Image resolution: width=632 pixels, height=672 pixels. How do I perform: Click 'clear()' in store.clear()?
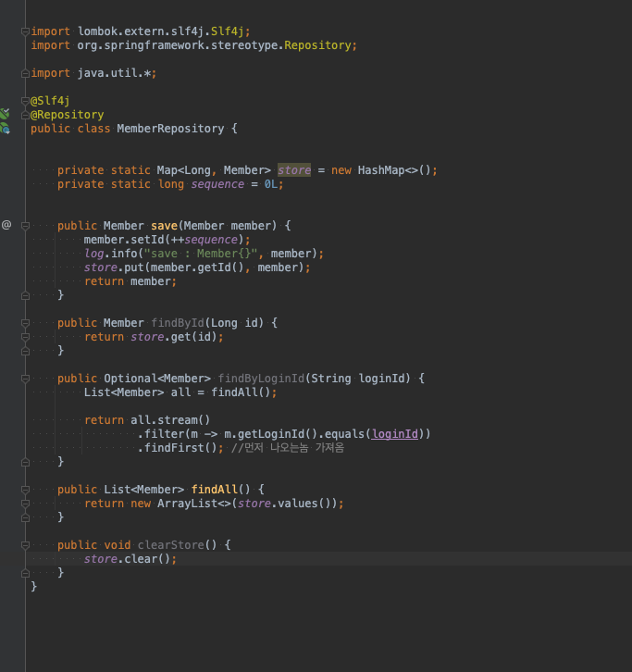coord(147,559)
